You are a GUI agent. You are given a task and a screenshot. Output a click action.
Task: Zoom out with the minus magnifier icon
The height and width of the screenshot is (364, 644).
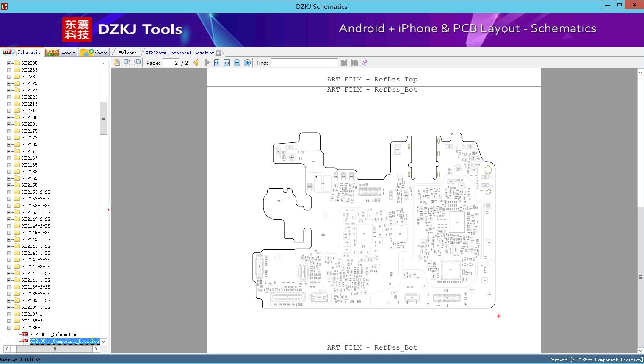point(237,62)
